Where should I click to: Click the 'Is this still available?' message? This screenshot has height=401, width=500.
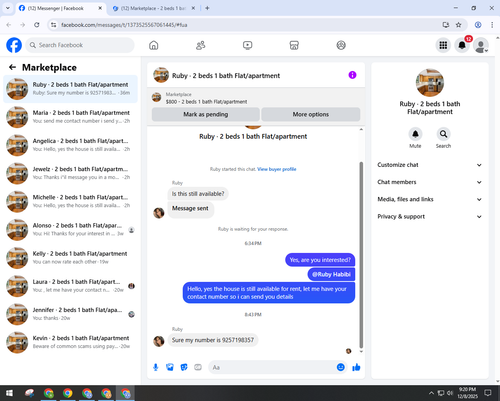coord(198,194)
